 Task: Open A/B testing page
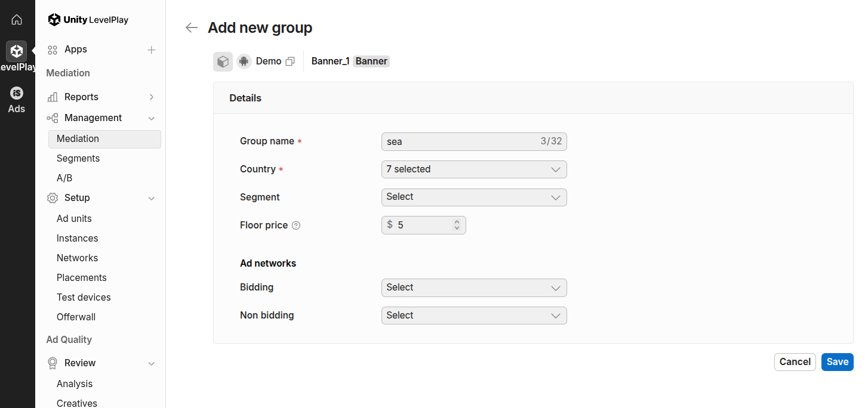point(64,178)
